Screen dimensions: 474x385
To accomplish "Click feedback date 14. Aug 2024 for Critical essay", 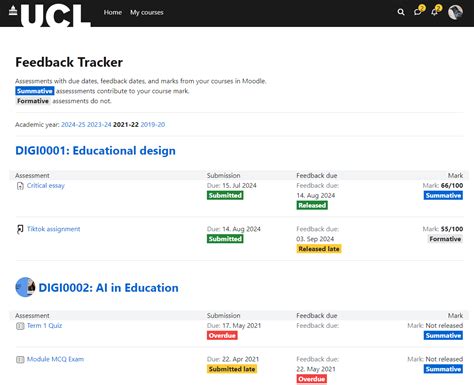I will point(316,195).
